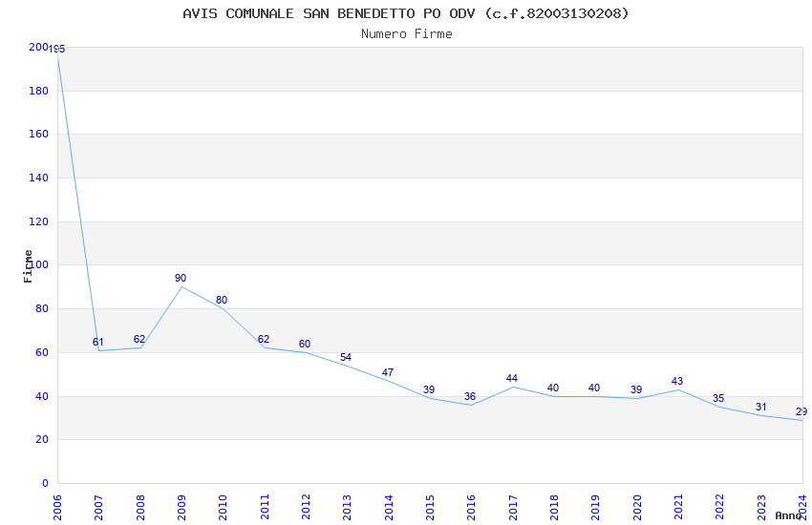Click the horizontal axis title Anno
The image size is (812, 525).
tap(788, 515)
